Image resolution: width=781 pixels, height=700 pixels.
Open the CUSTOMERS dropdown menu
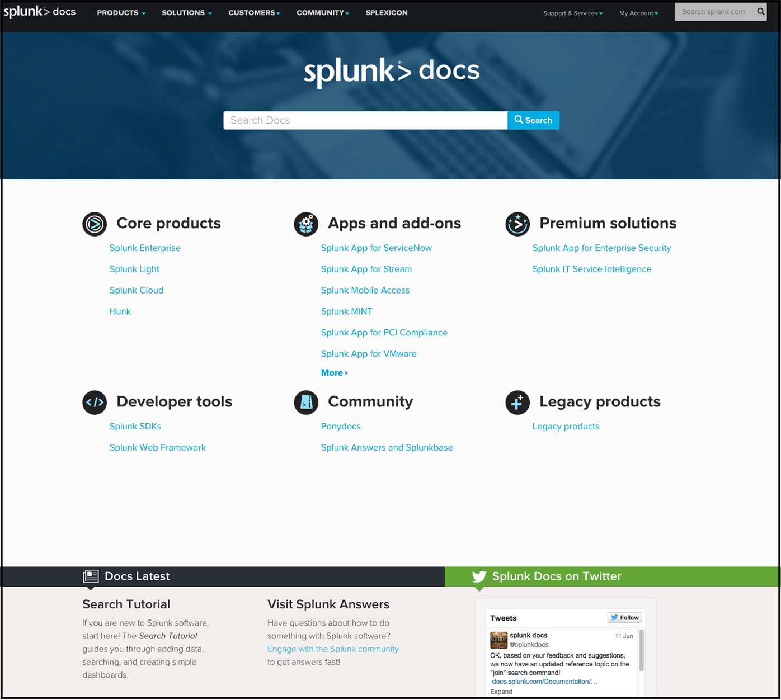point(254,12)
